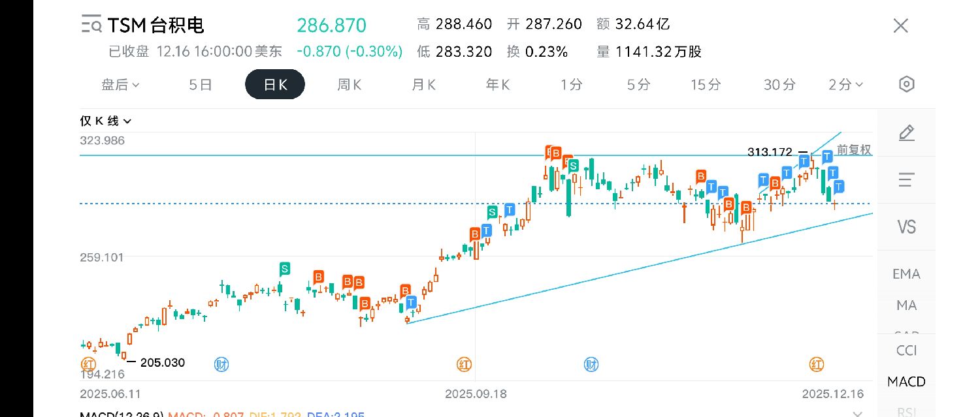Select the MACD indicator in sidebar
This screenshot has height=417, width=980.
pyautogui.click(x=906, y=382)
